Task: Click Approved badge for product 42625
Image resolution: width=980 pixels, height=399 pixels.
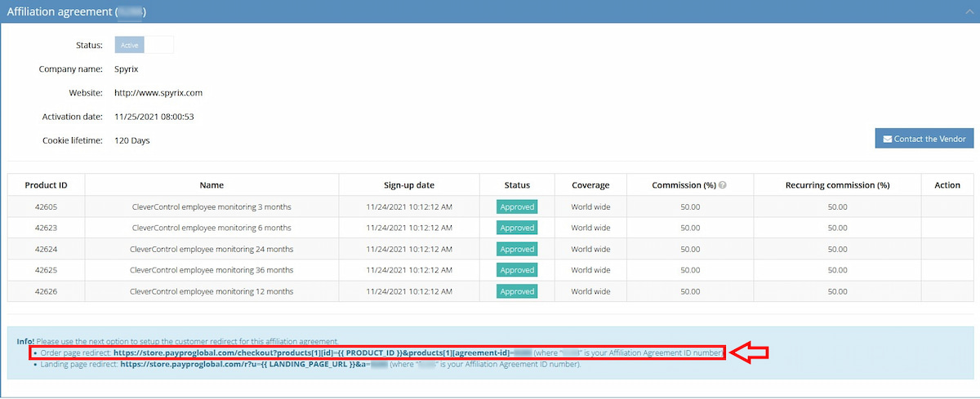Action: (517, 270)
